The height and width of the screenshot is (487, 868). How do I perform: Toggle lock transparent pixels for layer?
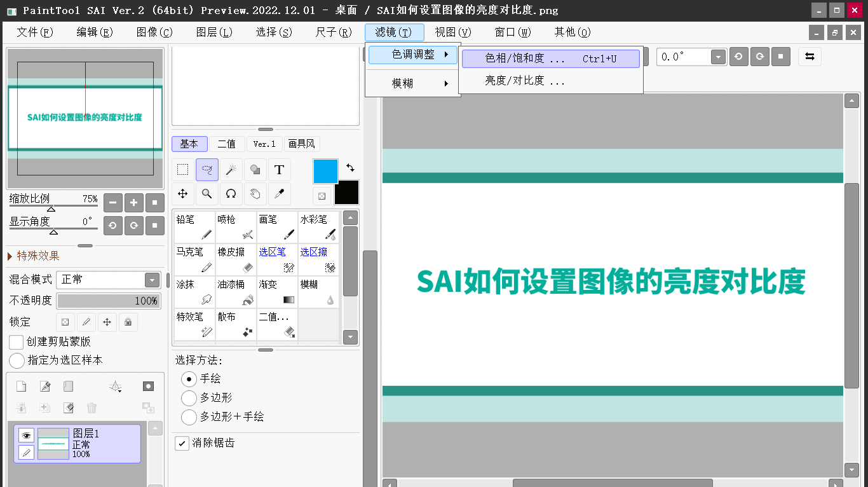65,322
